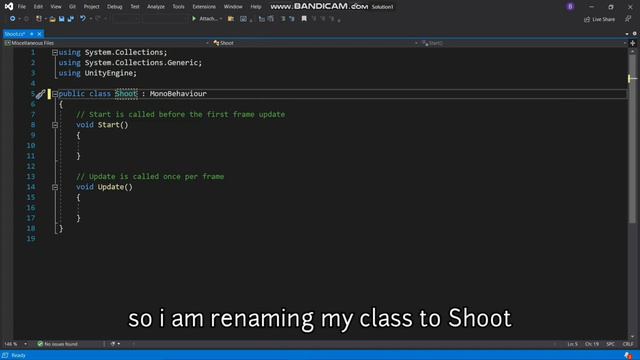Open the Extensions menu
The image size is (640, 360).
tap(204, 7)
